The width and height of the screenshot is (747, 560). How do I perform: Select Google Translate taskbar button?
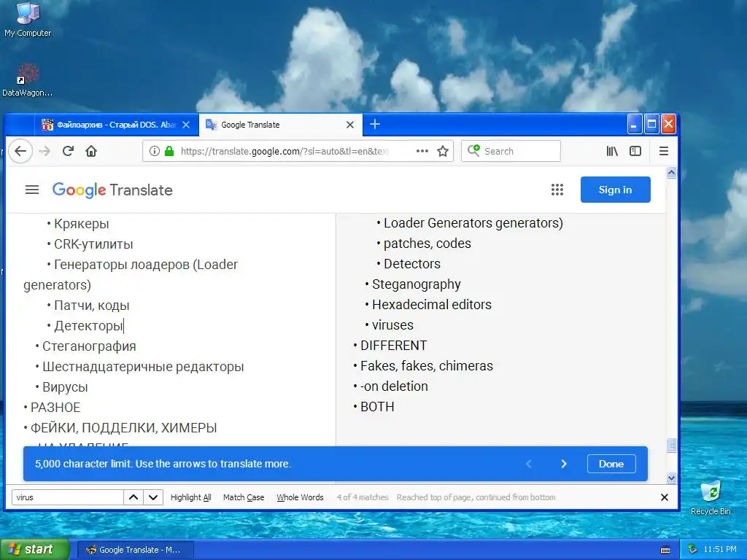[x=135, y=550]
